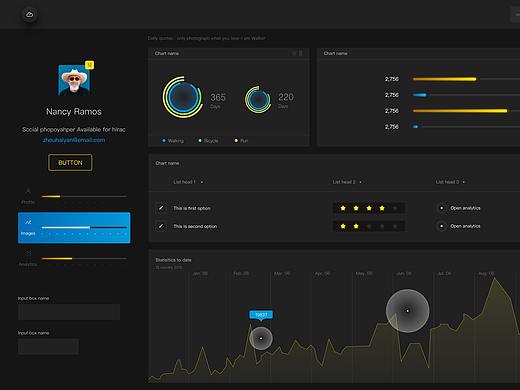This screenshot has width=520, height=390.
Task: Toggle the Bicycle legend item
Action: 208,141
